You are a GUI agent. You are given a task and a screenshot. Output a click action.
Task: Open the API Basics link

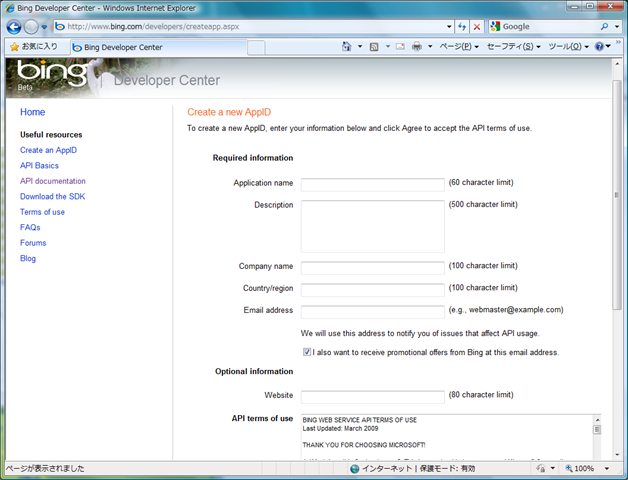click(x=39, y=165)
